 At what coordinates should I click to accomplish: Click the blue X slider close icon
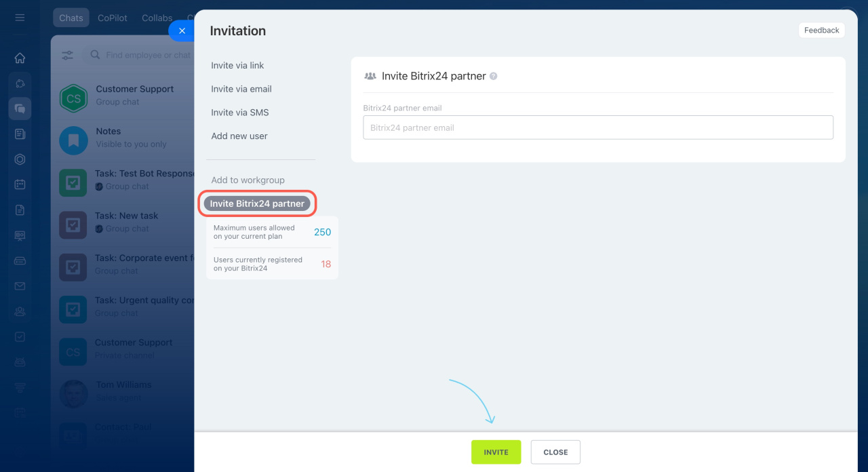[x=181, y=31]
